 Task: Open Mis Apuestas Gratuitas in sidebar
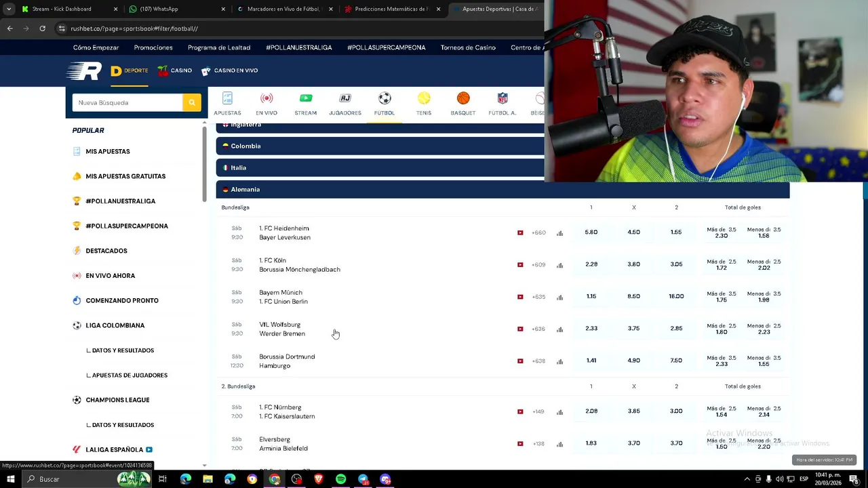click(x=125, y=176)
